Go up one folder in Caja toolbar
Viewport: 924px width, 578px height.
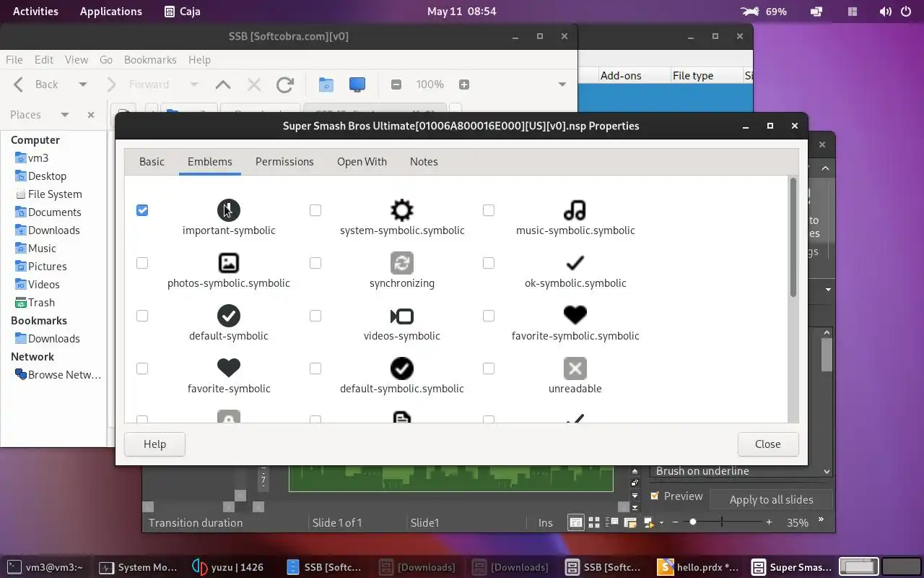pos(223,85)
